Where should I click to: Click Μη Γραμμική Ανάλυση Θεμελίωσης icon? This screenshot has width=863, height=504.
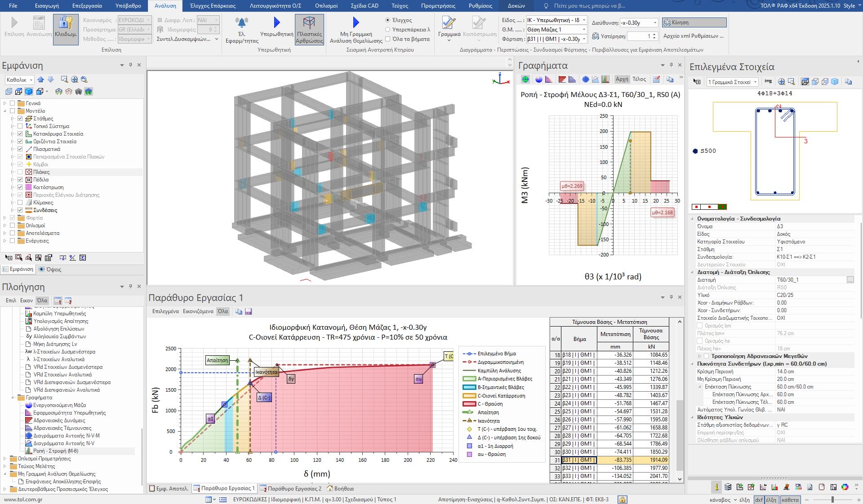[x=356, y=22]
